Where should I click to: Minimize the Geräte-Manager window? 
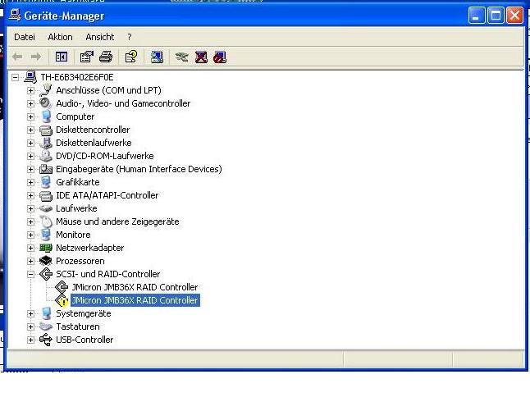tap(476, 16)
